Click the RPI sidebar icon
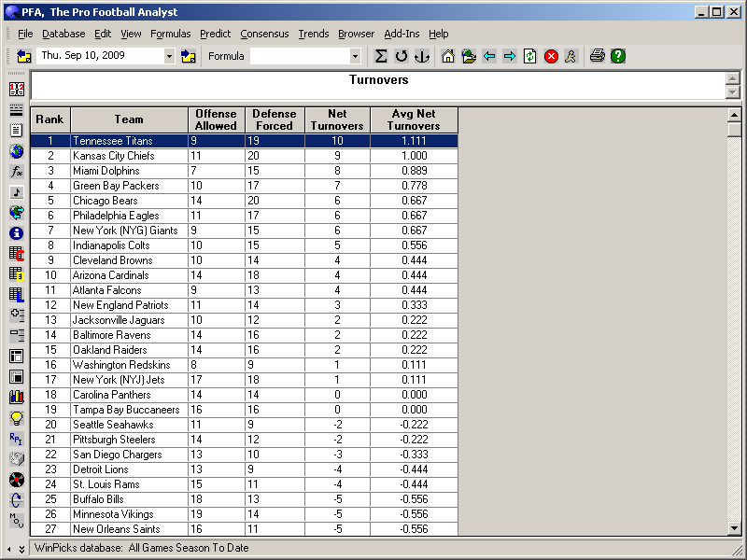Screen dimensions: 747x560 pos(16,438)
